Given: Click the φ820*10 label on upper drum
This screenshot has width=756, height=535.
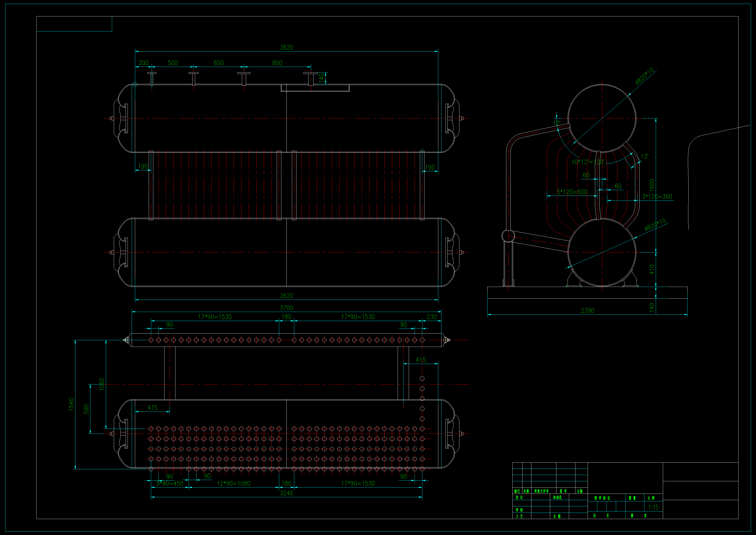Looking at the screenshot, I should 644,76.
